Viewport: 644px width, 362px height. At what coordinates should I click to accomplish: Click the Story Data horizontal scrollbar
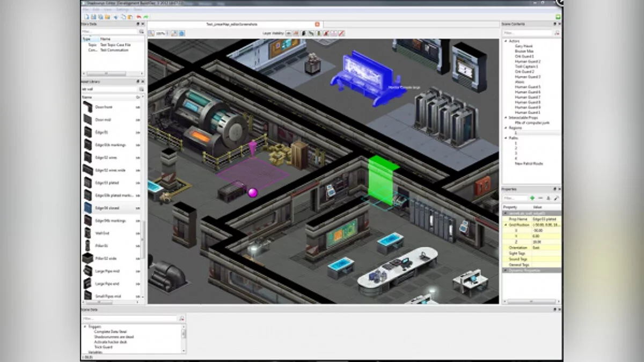tap(106, 74)
